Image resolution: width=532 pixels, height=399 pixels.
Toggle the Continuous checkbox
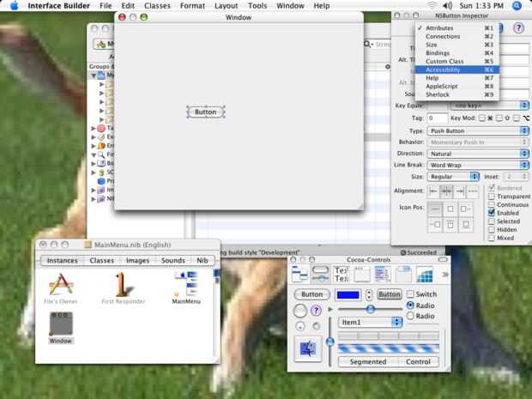(x=492, y=204)
